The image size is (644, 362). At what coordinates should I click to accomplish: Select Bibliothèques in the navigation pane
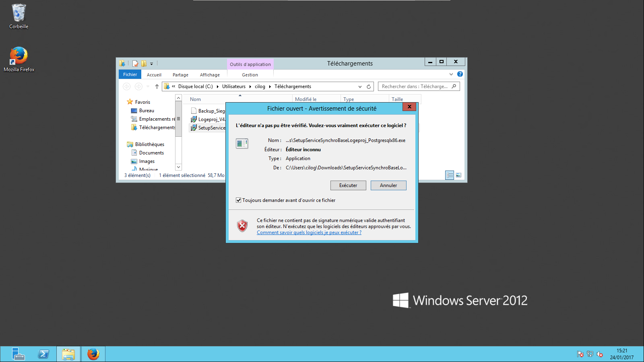pos(146,144)
